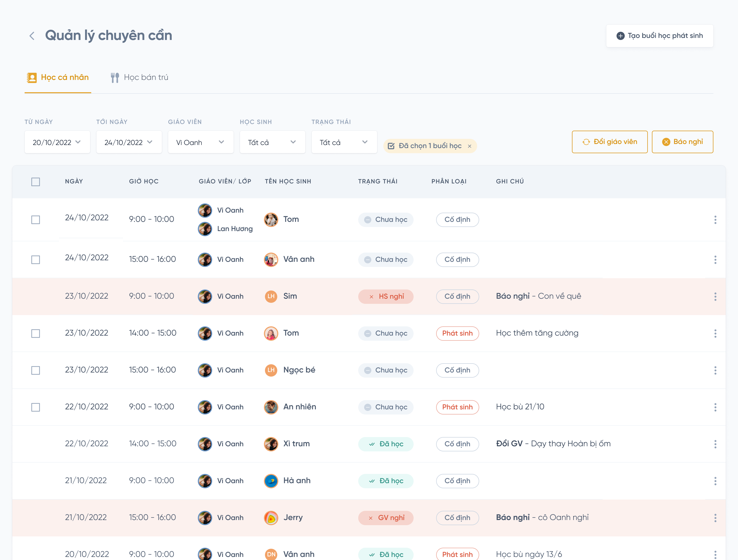This screenshot has height=560, width=738.
Task: Open three-dot menu for Jerry's row
Action: click(715, 518)
